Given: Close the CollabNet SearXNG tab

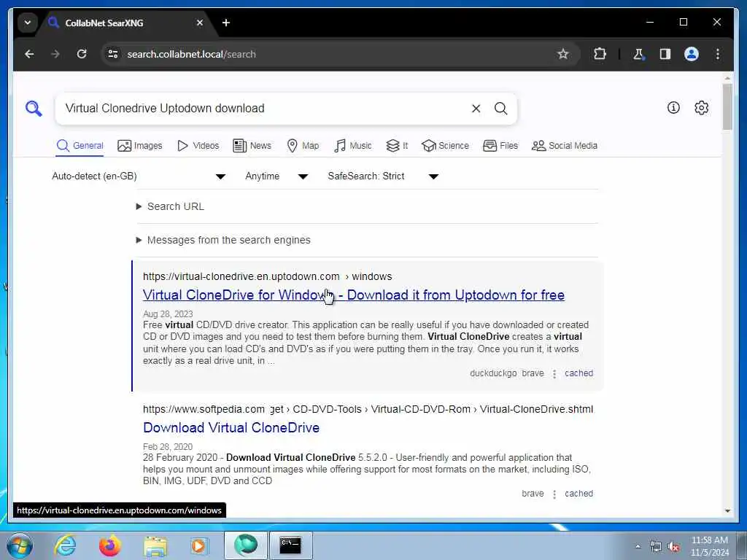Looking at the screenshot, I should (x=200, y=23).
